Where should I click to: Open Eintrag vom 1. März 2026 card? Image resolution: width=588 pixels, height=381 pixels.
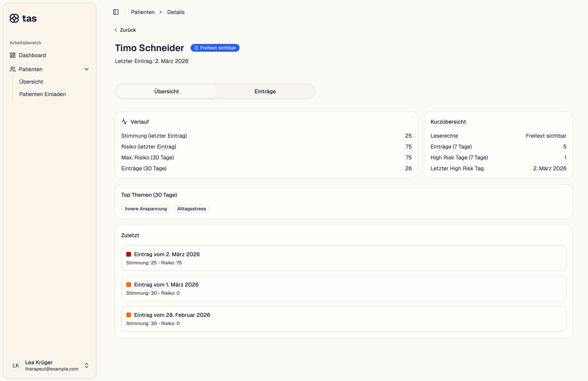click(x=344, y=288)
